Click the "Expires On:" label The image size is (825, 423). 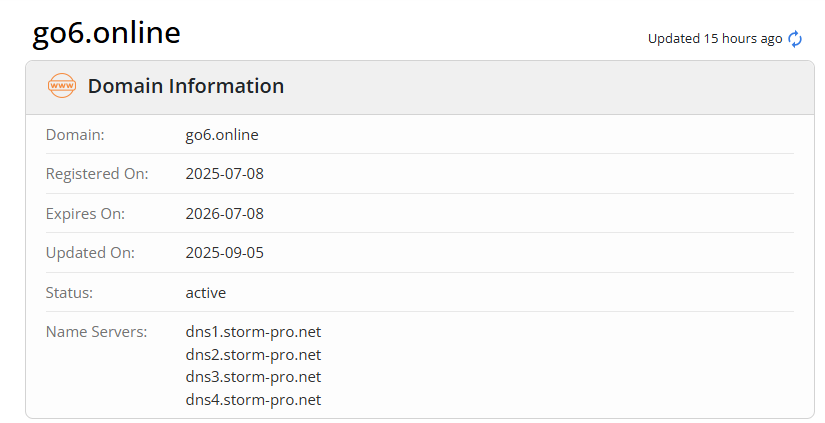[x=85, y=213]
